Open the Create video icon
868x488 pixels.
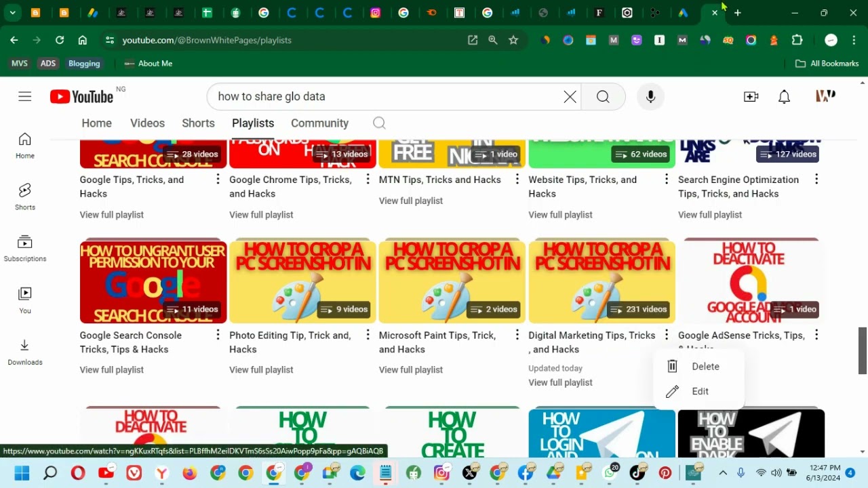(751, 96)
